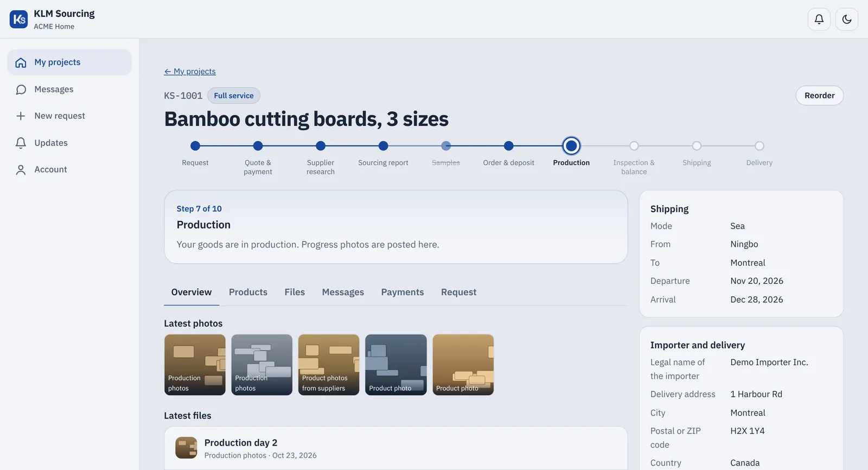Open notifications bell in the header

pyautogui.click(x=819, y=20)
